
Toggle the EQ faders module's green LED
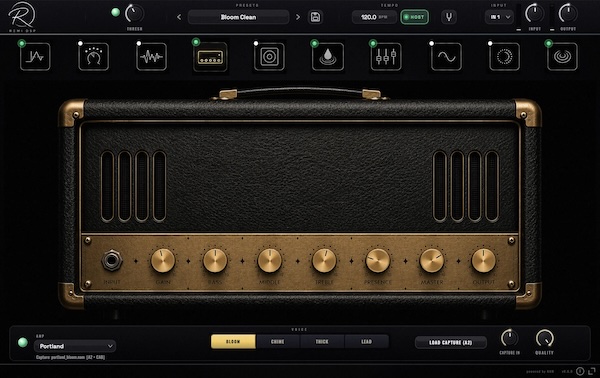pos(373,44)
